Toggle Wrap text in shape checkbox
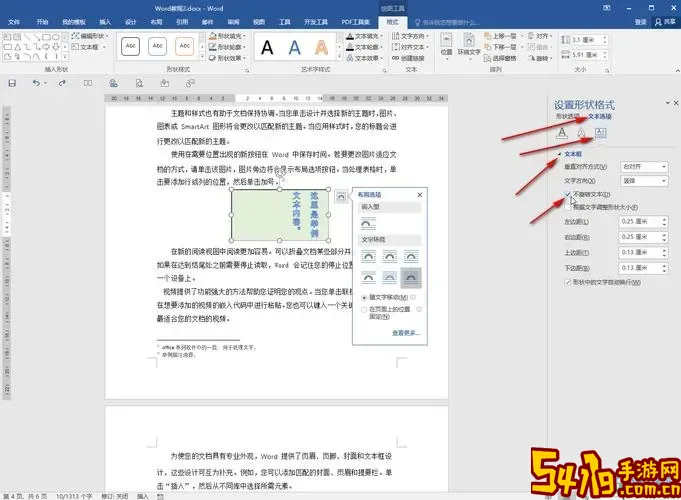681x500 pixels. click(568, 282)
